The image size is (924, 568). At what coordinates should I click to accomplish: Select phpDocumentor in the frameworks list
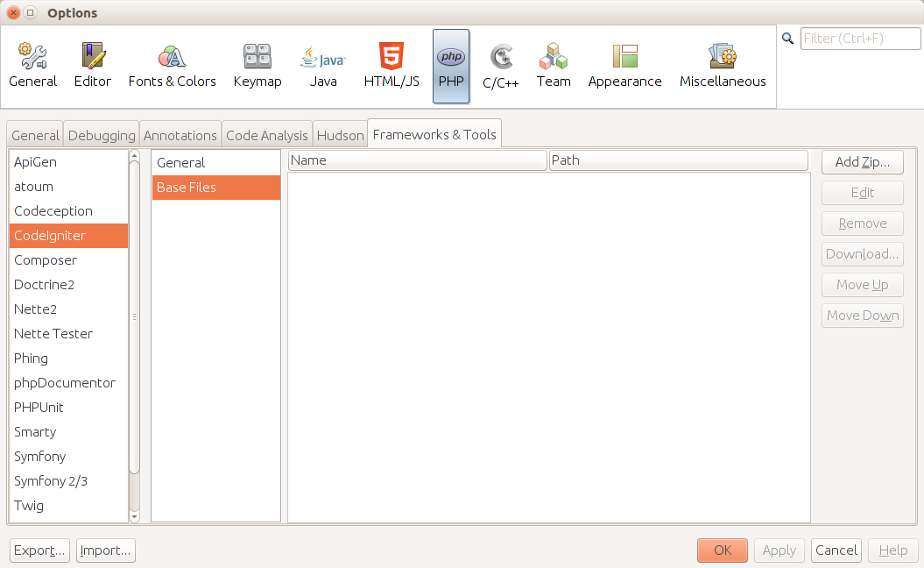pos(68,383)
